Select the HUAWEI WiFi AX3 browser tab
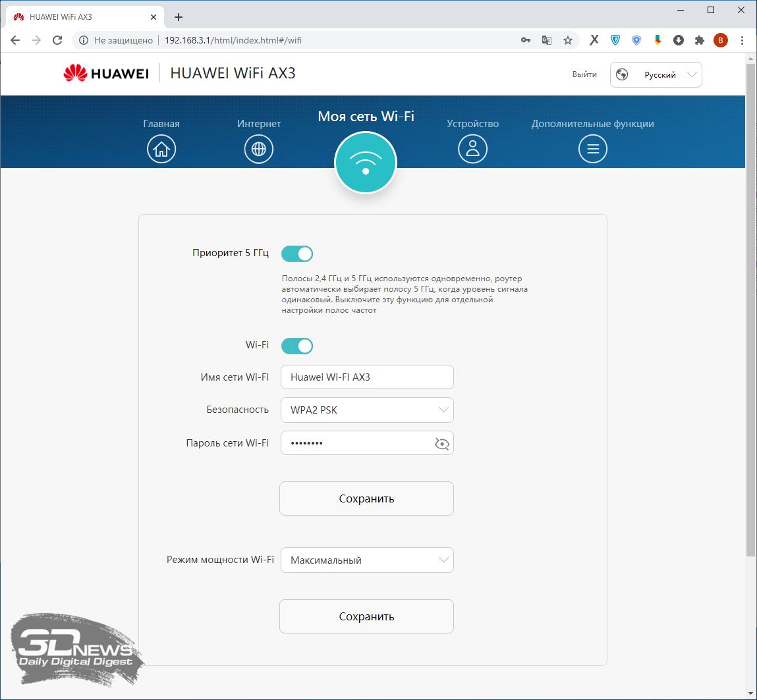 pos(86,17)
